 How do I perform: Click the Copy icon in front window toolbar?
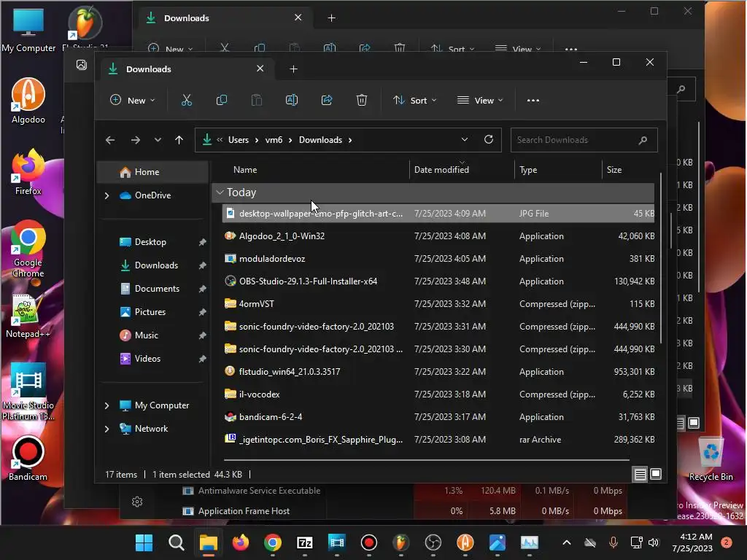[x=222, y=100]
